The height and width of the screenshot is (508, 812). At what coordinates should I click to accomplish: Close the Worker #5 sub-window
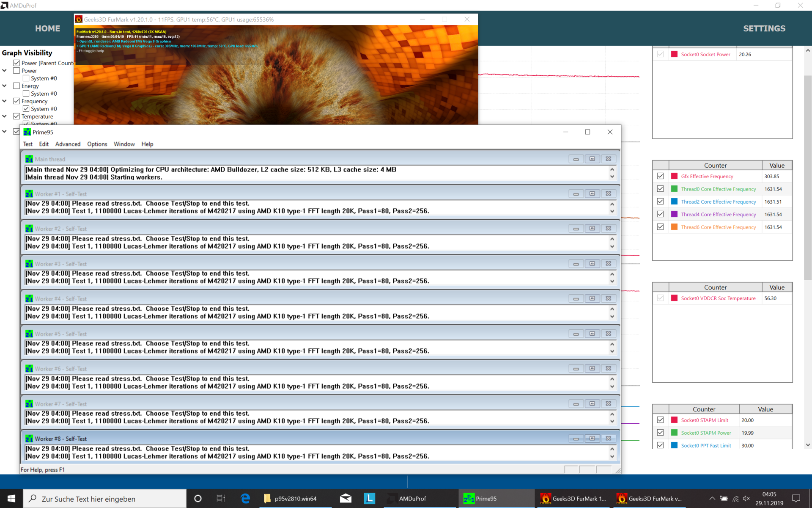point(608,334)
